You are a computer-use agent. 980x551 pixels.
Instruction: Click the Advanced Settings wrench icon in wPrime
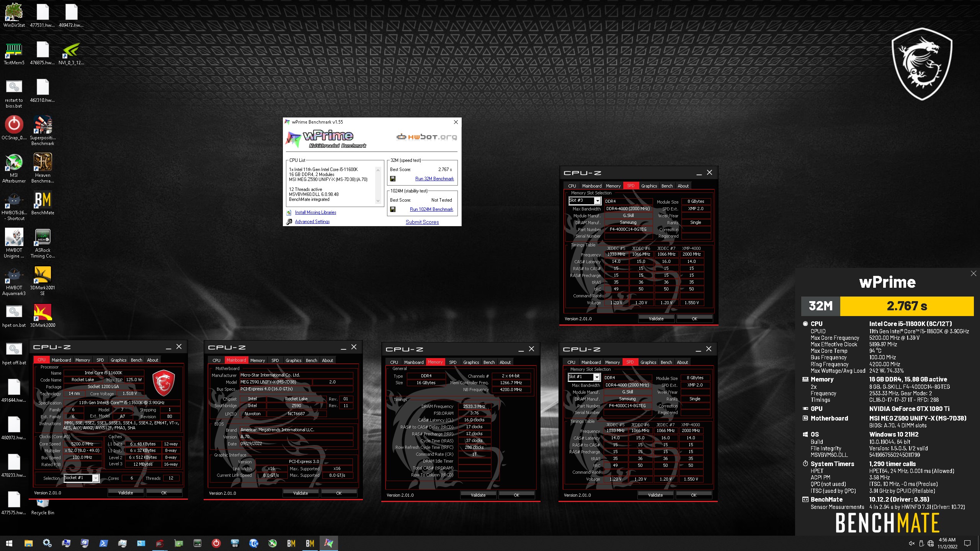(289, 222)
